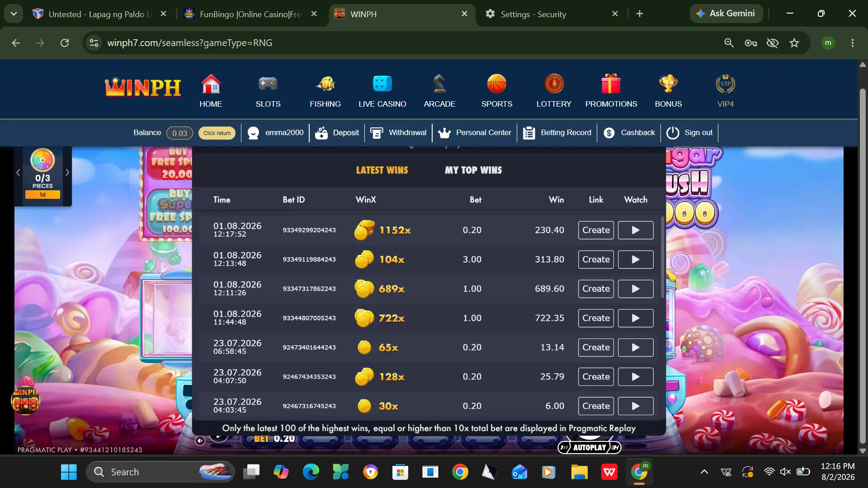
Task: Open the VIP4 badge icon
Action: [726, 84]
